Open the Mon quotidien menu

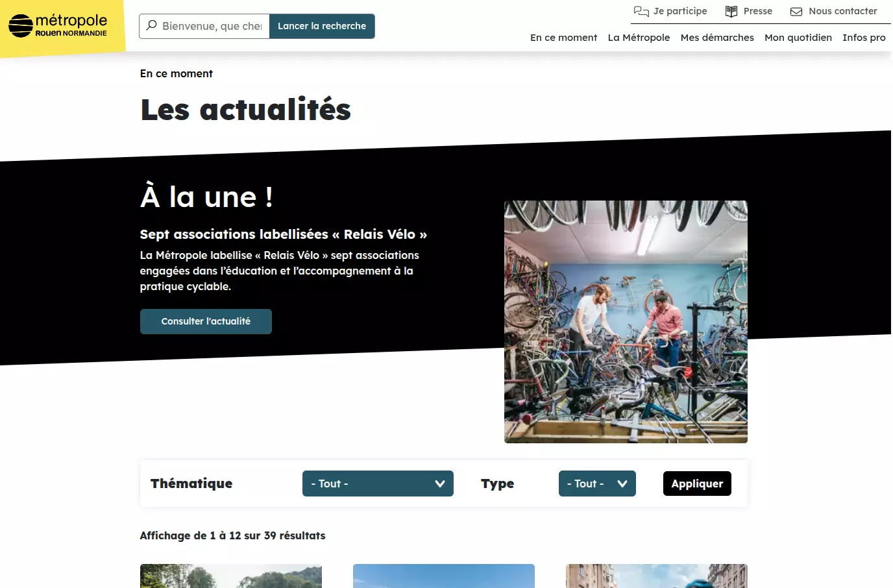pyautogui.click(x=798, y=38)
